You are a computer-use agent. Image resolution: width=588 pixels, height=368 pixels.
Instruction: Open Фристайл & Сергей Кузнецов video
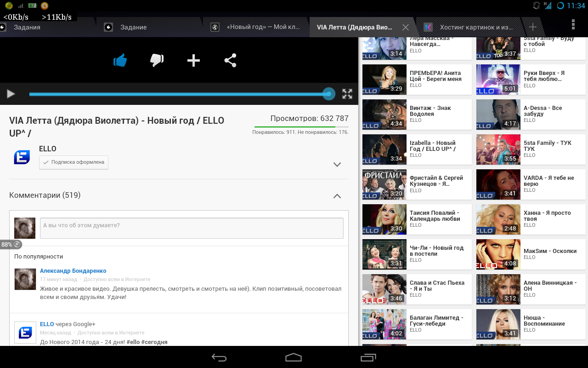(x=417, y=184)
